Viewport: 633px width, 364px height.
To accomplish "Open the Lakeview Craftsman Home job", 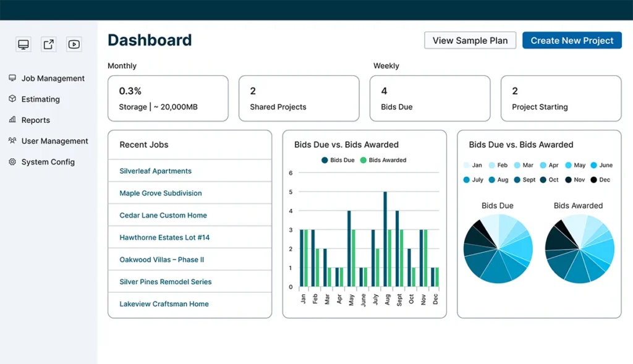I will click(x=164, y=304).
